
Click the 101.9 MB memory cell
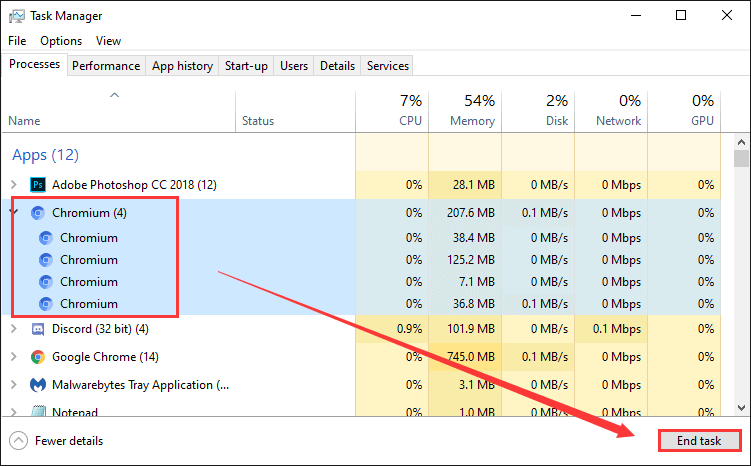click(465, 329)
